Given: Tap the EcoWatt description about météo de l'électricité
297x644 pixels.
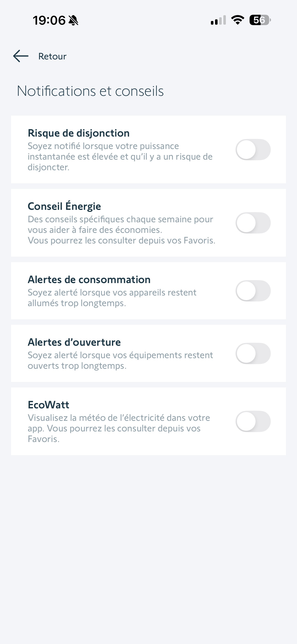Looking at the screenshot, I should (x=119, y=428).
